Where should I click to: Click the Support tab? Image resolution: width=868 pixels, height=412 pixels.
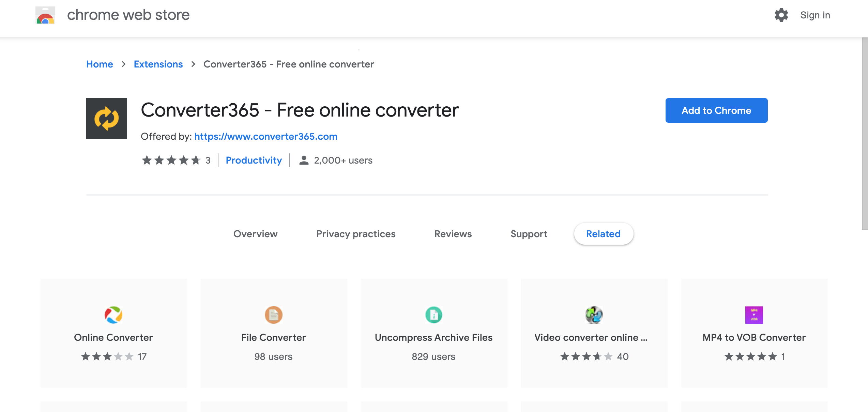tap(529, 234)
